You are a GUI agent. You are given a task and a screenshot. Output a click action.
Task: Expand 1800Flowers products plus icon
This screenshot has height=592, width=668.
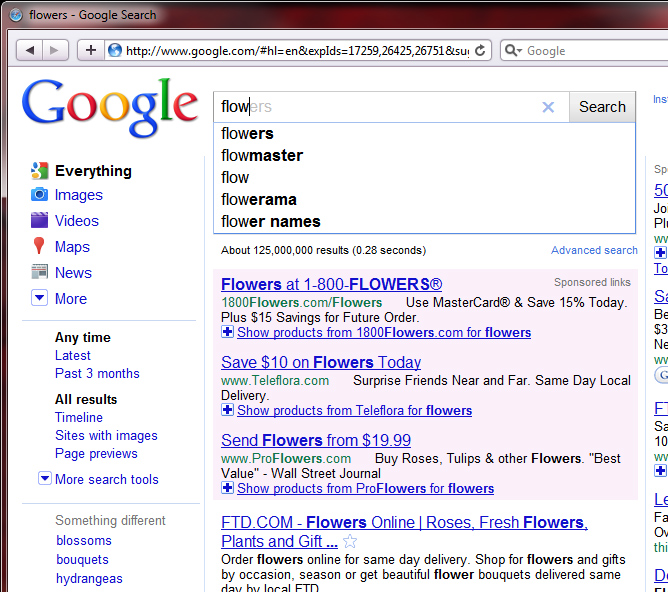pyautogui.click(x=227, y=331)
